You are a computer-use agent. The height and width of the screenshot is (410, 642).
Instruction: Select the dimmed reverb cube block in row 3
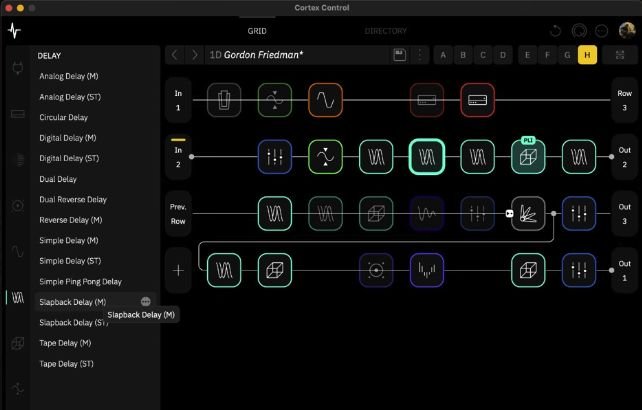tap(376, 213)
